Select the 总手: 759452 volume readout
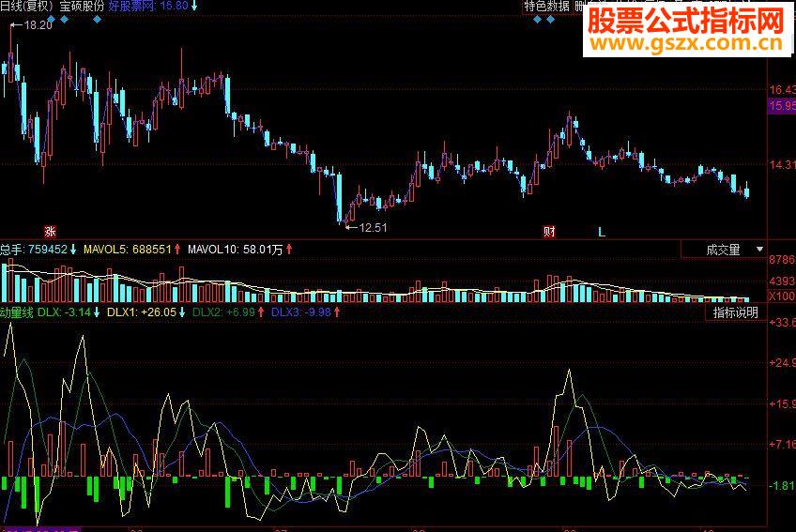This screenshot has height=532, width=796. point(34,250)
